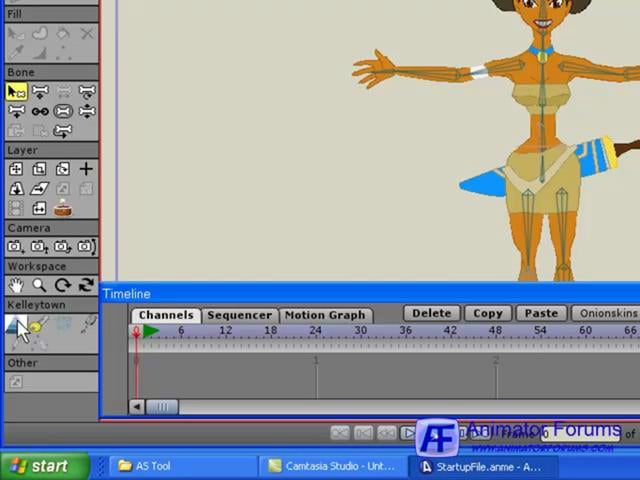The width and height of the screenshot is (640, 480).
Task: Pick the Shear Layer parallelogram tool
Action: click(40, 189)
